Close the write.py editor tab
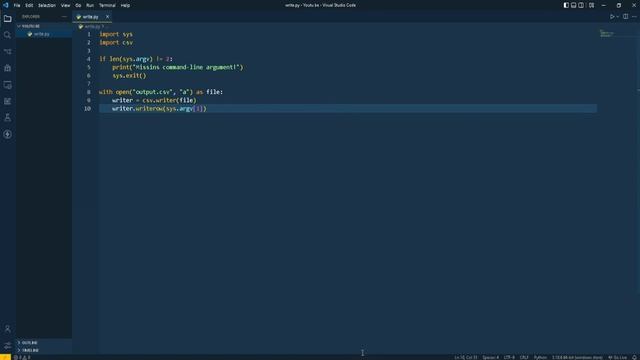 (x=107, y=17)
